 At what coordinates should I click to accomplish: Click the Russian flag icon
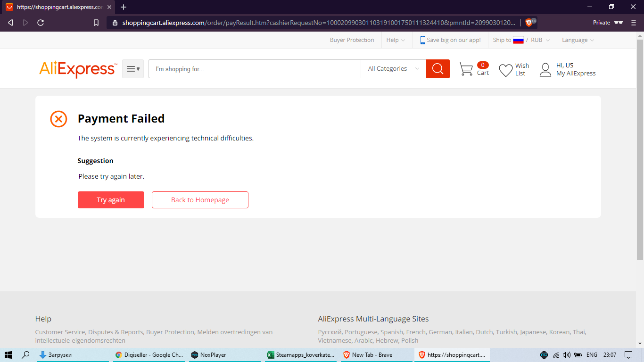(x=519, y=40)
